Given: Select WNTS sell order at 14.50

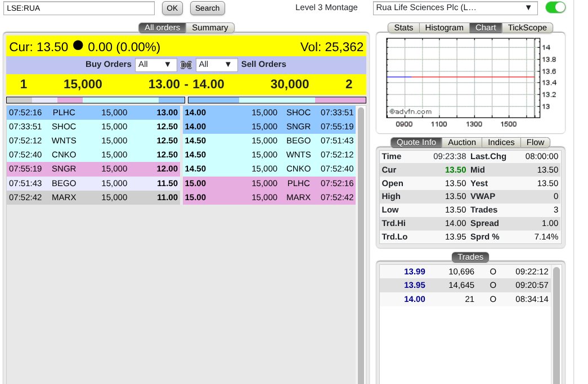Looking at the screenshot, I should (x=270, y=155).
